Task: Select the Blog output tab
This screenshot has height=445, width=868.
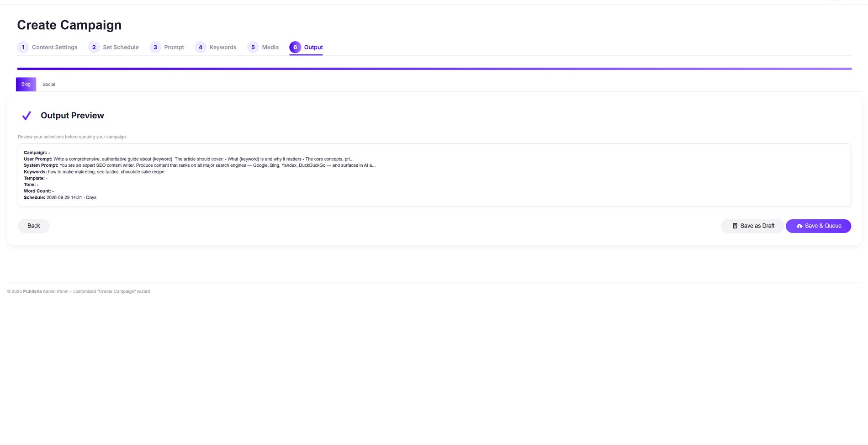Action: click(26, 84)
